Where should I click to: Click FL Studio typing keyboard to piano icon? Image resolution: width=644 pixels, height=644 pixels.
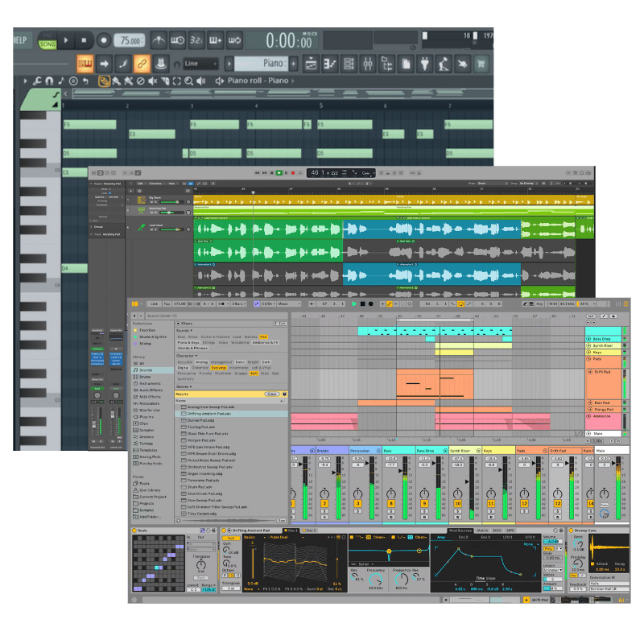coord(85,64)
